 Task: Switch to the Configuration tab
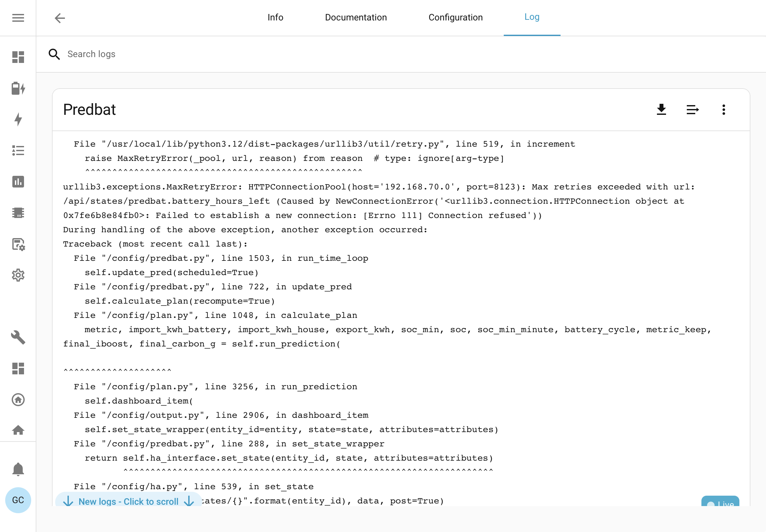[x=455, y=17]
